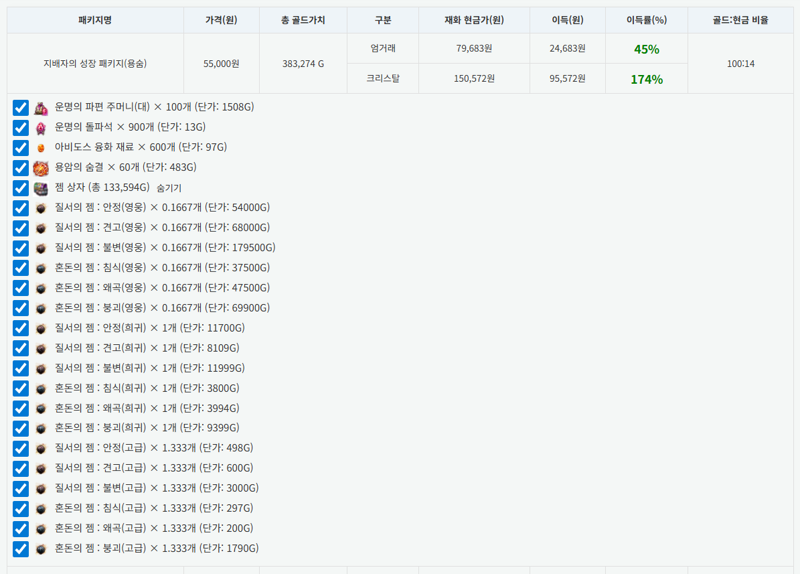Click gem icon for 혼돈의 젬 : 붕괴(희귀)

(x=41, y=429)
